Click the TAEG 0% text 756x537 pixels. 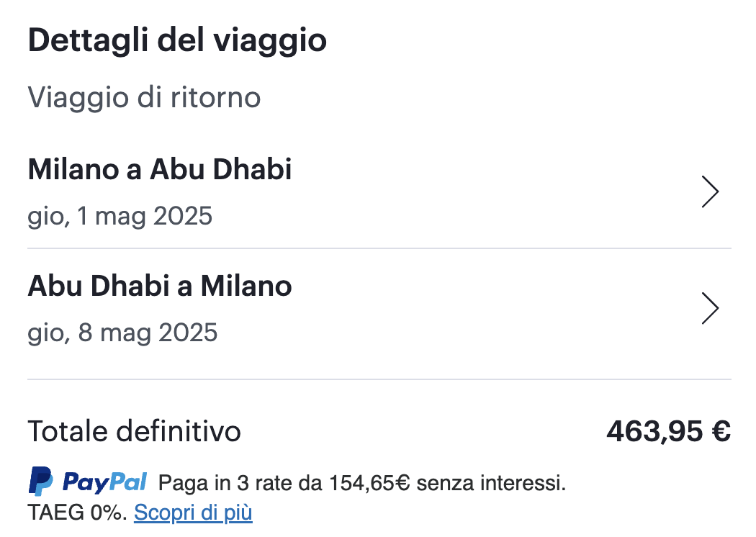pos(77,513)
